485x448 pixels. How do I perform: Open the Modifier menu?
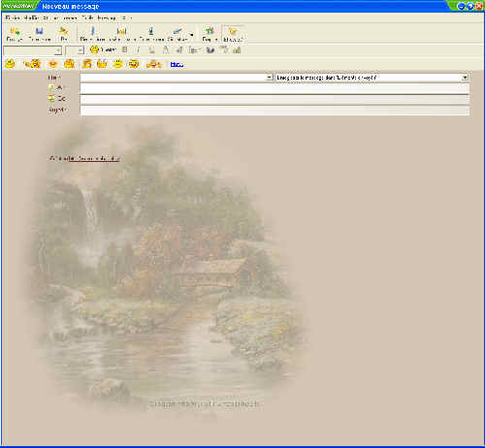click(32, 18)
